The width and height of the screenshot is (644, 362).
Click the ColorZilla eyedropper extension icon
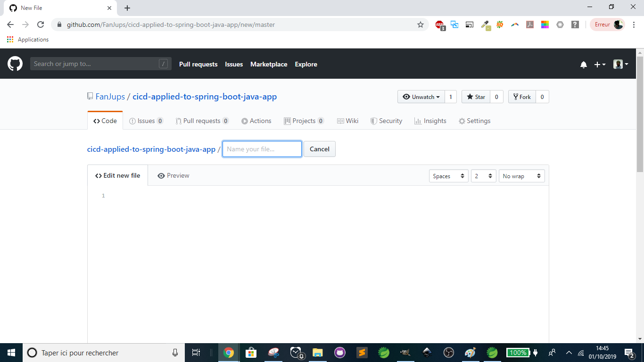pos(485,24)
